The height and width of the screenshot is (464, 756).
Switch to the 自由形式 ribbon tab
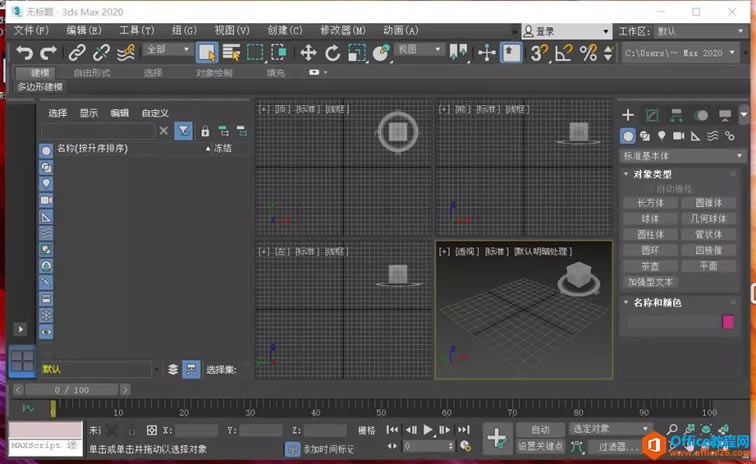[92, 73]
